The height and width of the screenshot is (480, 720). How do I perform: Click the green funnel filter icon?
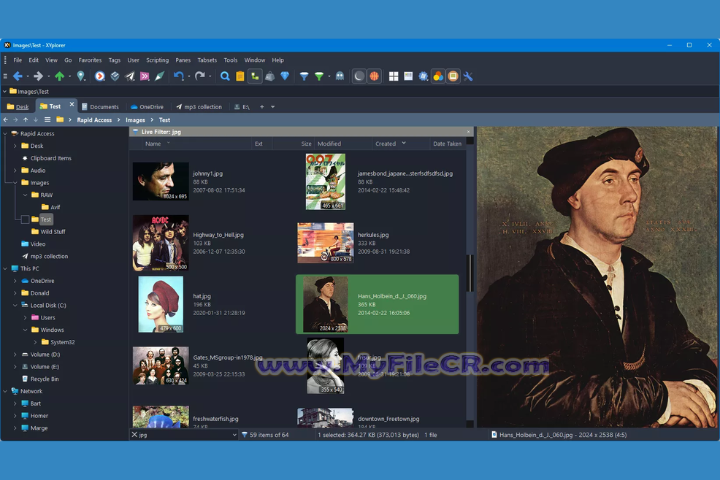point(319,76)
